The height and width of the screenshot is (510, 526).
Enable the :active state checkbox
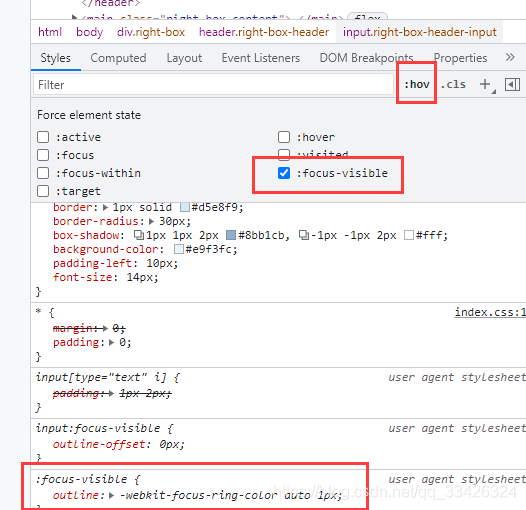point(43,137)
